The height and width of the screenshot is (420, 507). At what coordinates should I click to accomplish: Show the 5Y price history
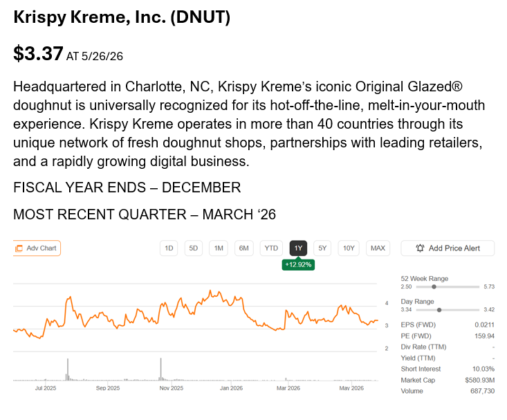(322, 248)
